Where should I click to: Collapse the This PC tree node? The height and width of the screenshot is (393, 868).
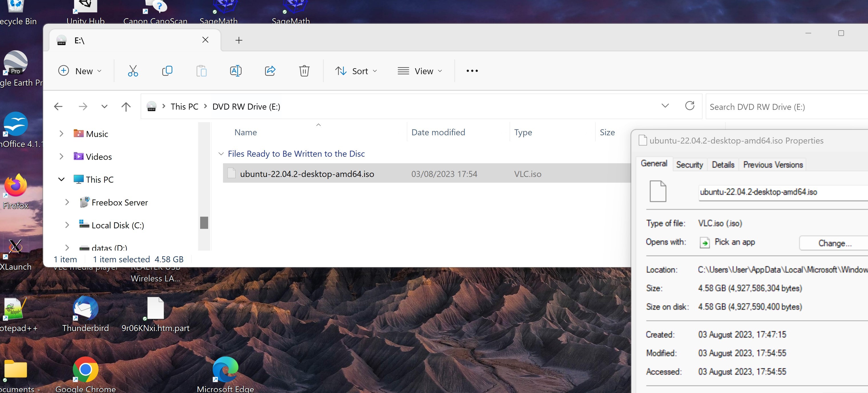pyautogui.click(x=61, y=180)
